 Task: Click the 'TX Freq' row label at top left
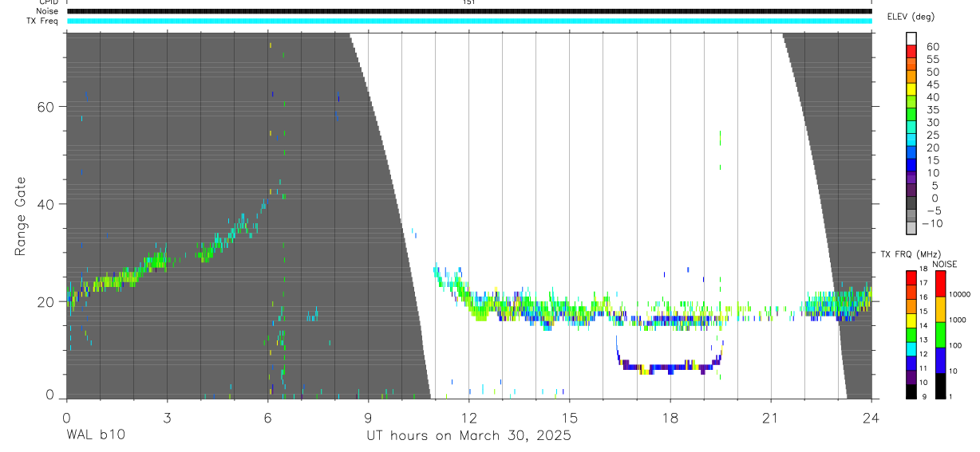point(44,21)
